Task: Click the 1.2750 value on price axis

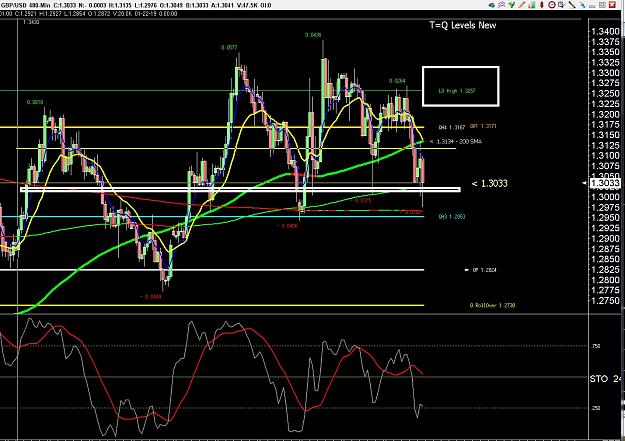Action: [x=605, y=301]
